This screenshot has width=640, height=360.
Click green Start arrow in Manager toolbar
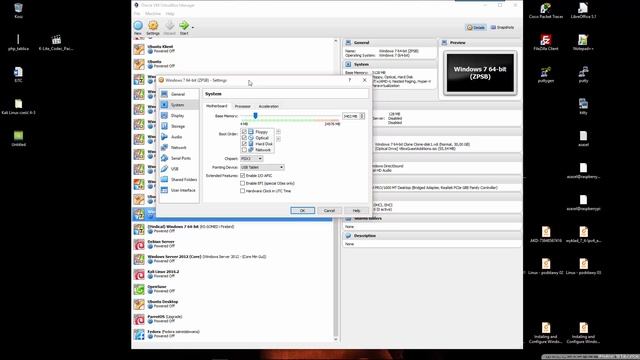(184, 28)
